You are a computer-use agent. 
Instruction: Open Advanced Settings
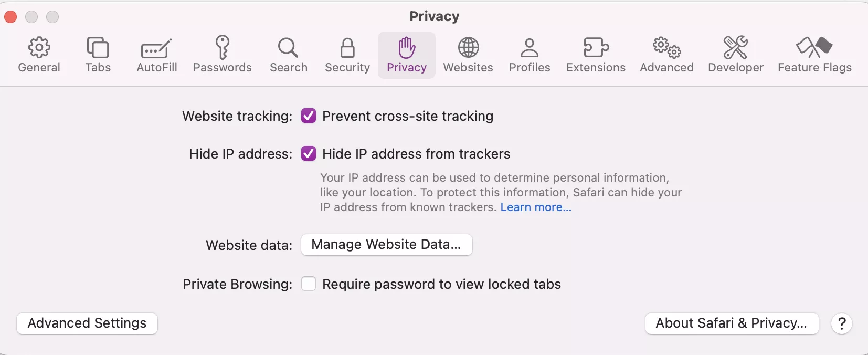tap(87, 323)
